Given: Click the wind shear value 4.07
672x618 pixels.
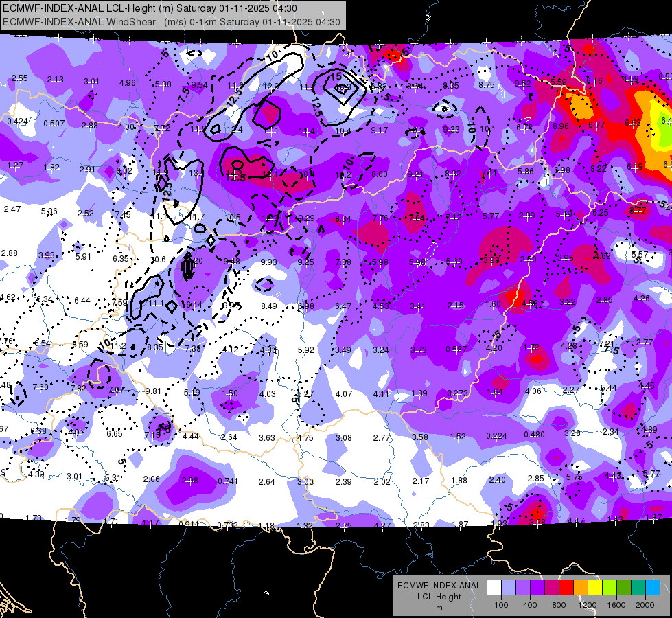Looking at the screenshot, I should 344,393.
